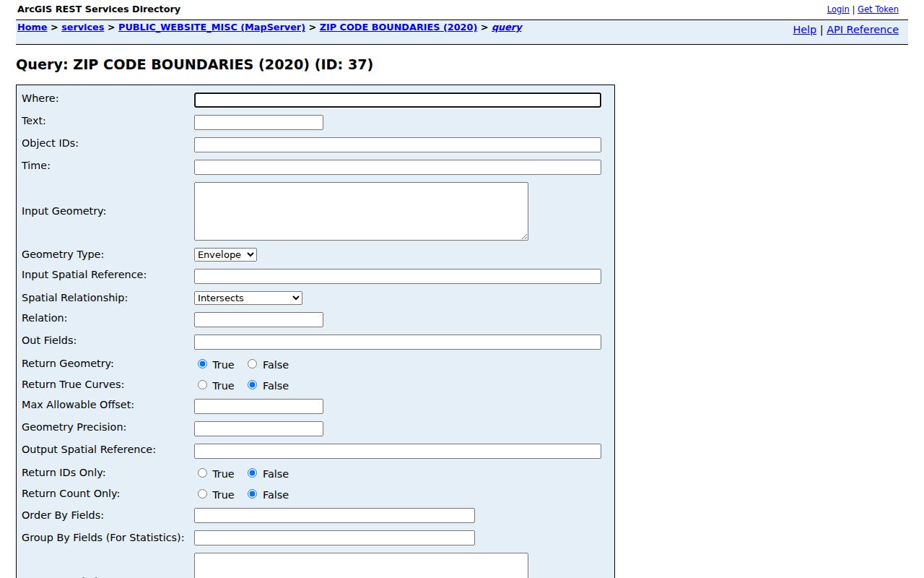Select False for Return IDs Only
Viewport: 924px width, 578px height.
click(x=252, y=473)
